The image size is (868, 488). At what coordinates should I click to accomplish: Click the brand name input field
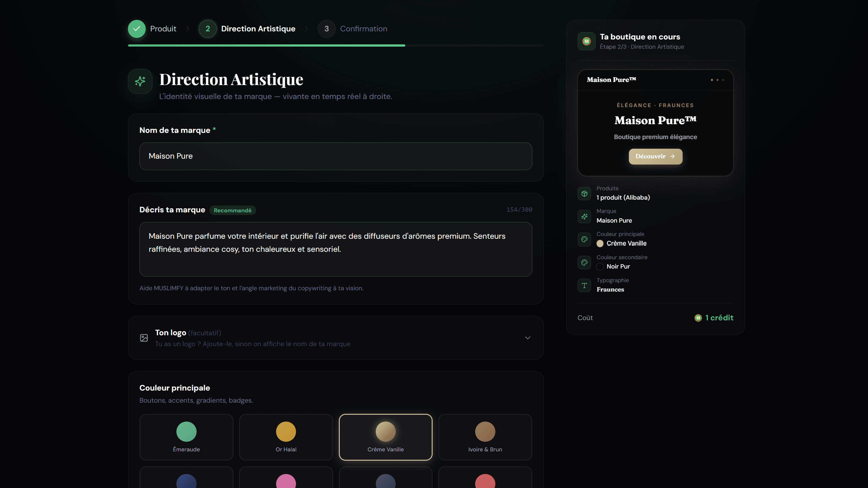(x=336, y=156)
